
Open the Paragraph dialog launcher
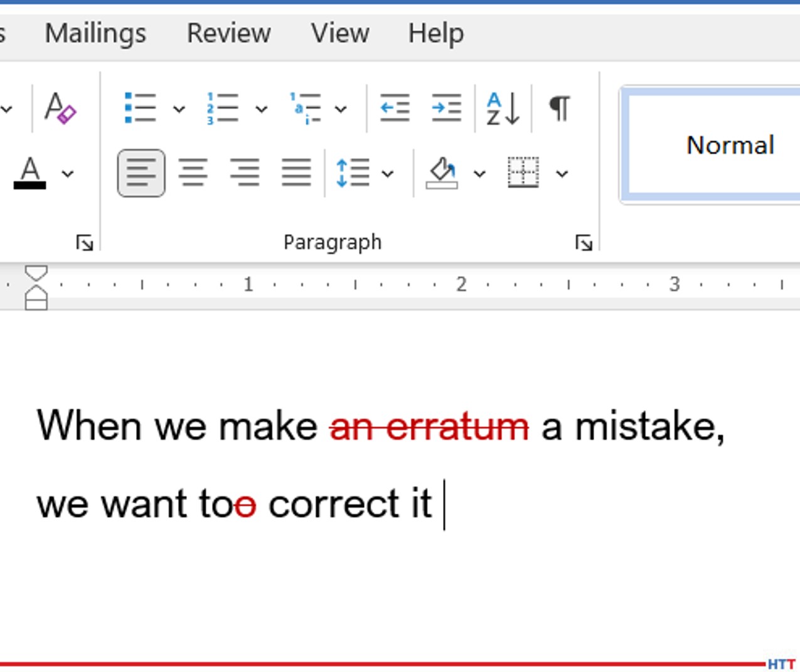[x=584, y=241]
